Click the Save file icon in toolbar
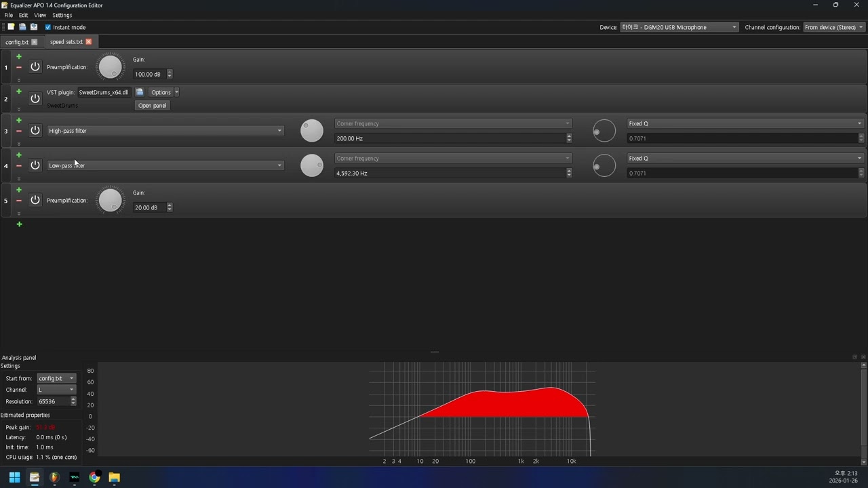The image size is (868, 488). point(22,27)
